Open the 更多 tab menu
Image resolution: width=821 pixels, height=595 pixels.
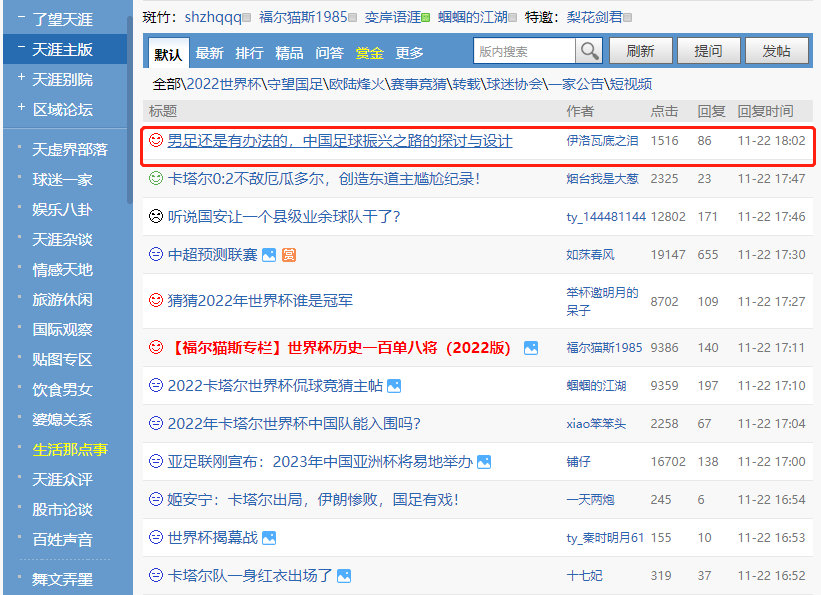click(409, 53)
